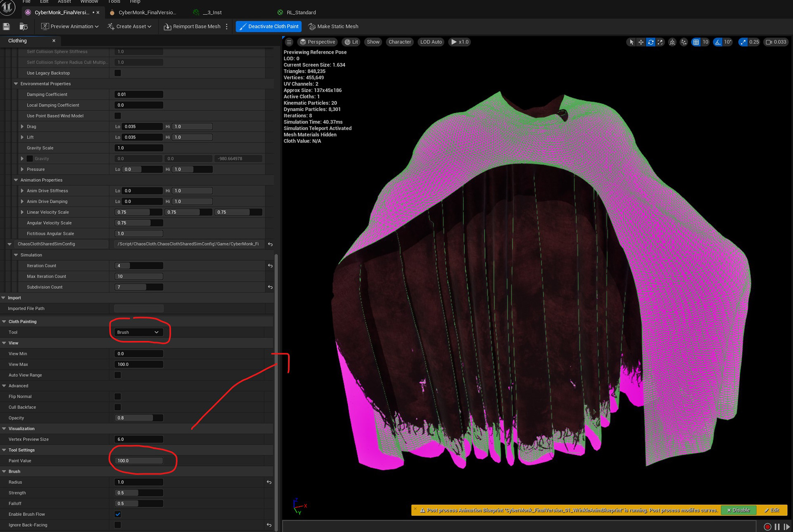The width and height of the screenshot is (793, 532).
Task: Open camera speed setting 0.033
Action: [x=776, y=42]
